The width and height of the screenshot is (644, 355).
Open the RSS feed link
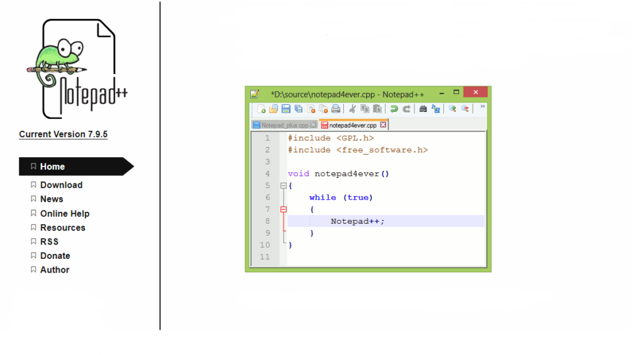(x=49, y=242)
